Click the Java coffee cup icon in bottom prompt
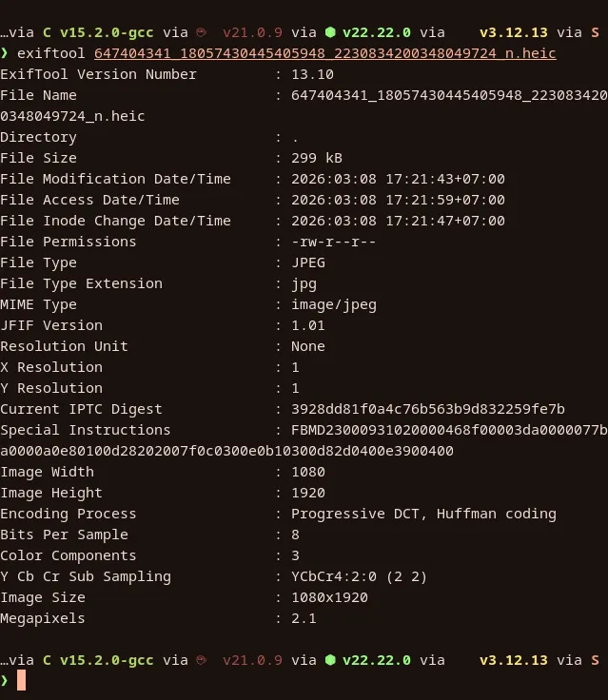This screenshot has width=608, height=700. (200, 660)
